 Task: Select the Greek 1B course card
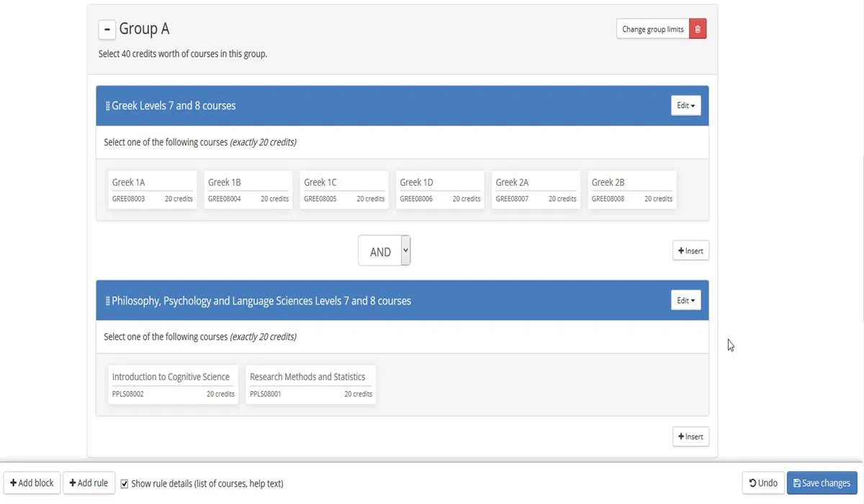point(248,189)
